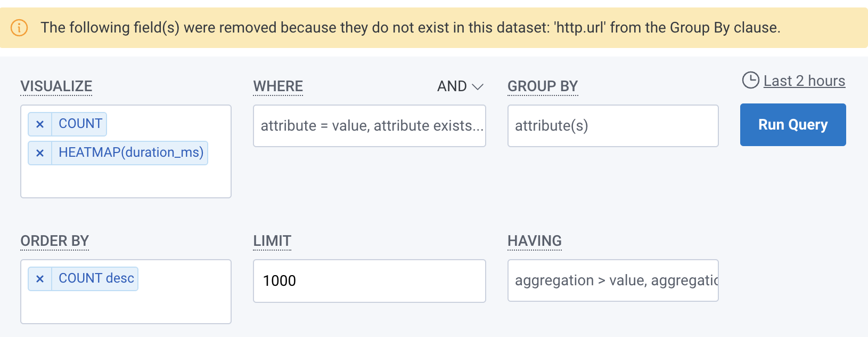Remove COUNT desc from Order By
Screen dimensions: 868x337
click(39, 278)
